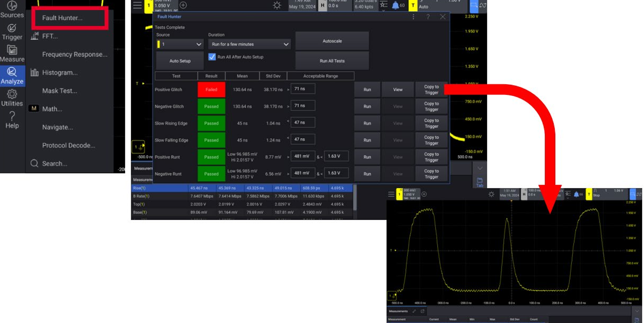Click Run for Negative Runt test

(367, 174)
